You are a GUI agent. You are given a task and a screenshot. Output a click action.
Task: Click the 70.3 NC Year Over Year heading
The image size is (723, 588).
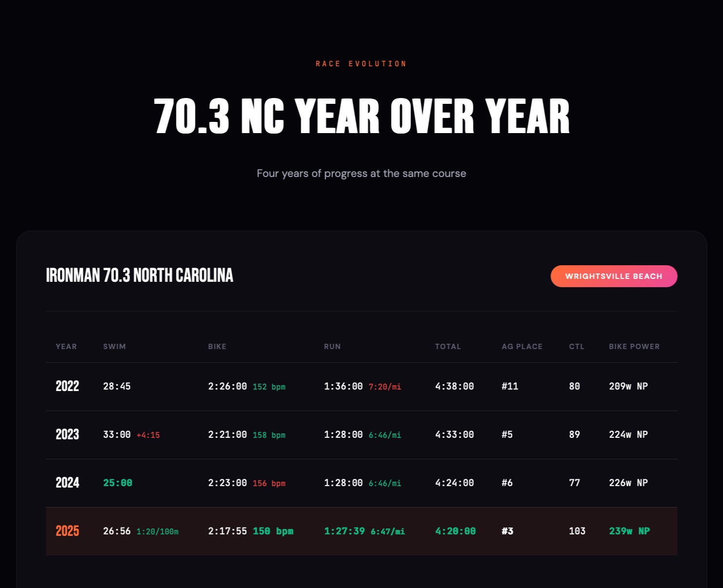(x=361, y=116)
